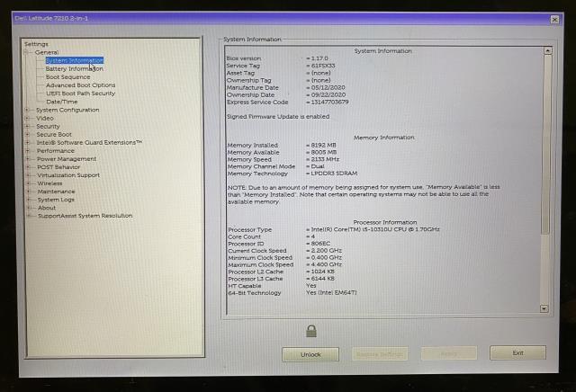
Task: Select the General category label
Action: point(47,52)
